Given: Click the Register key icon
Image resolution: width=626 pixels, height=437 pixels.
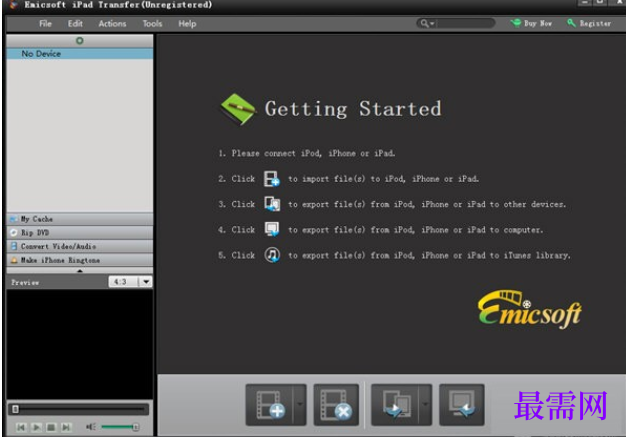Looking at the screenshot, I should point(571,23).
